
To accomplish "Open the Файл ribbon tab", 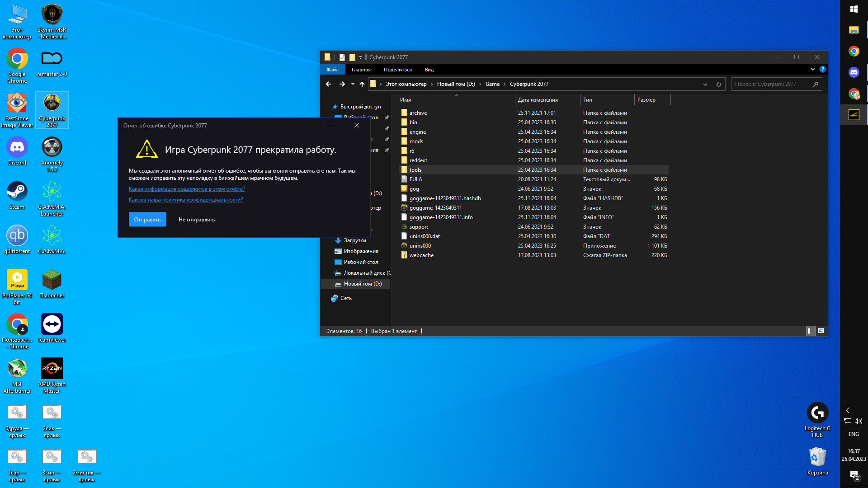I will click(x=333, y=70).
